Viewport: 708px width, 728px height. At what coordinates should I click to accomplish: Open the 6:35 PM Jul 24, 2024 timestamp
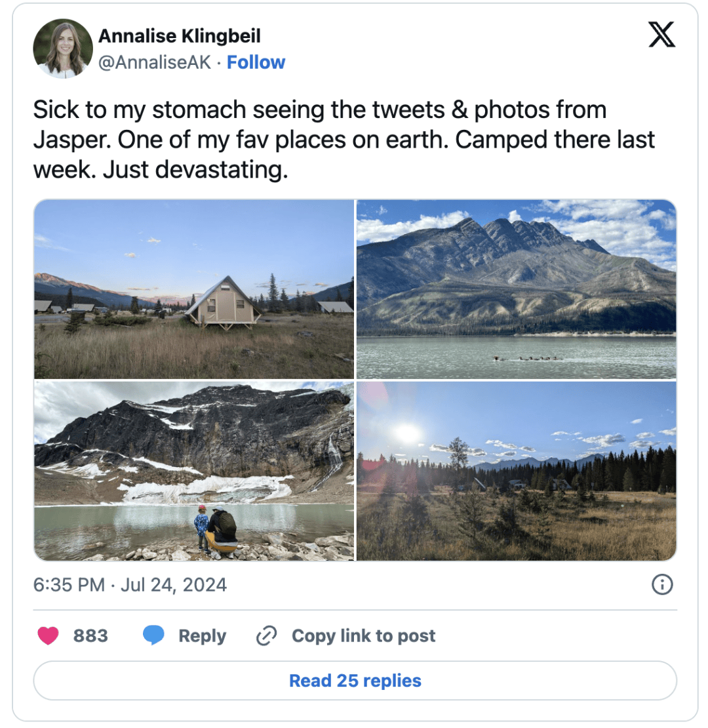click(x=130, y=584)
